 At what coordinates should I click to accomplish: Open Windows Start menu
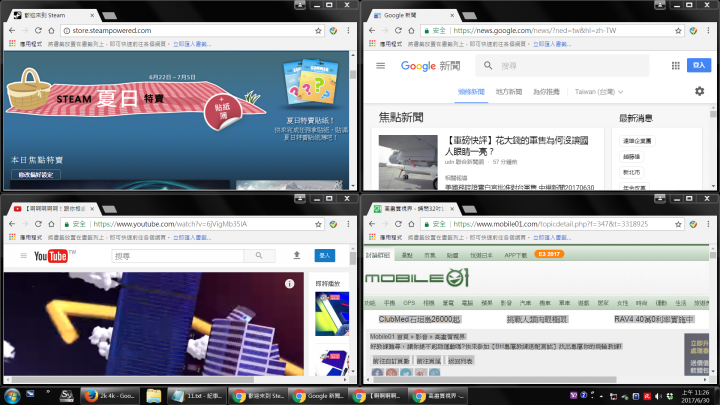tap(12, 395)
